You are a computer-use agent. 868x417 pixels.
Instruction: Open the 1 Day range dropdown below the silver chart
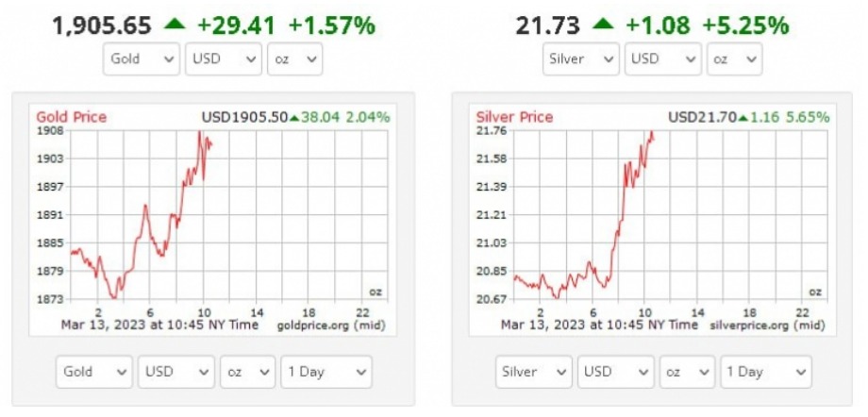click(765, 372)
